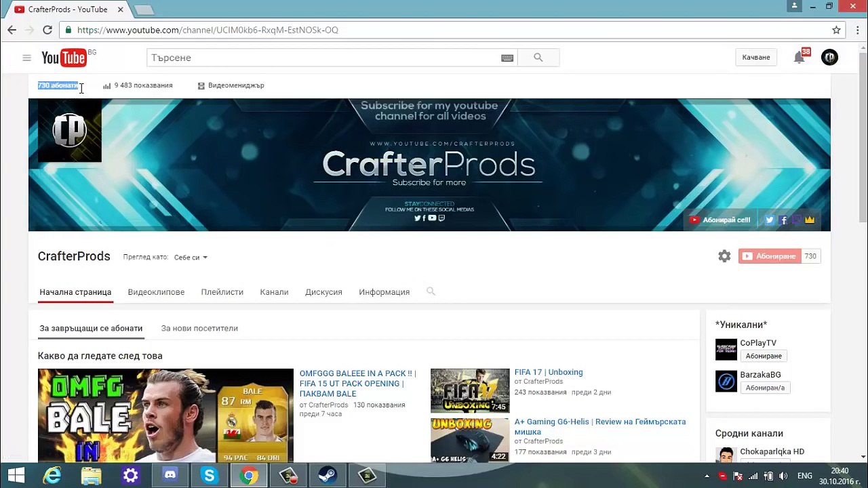The height and width of the screenshot is (488, 868).
Task: Select the 'CrafterProds - YouTube' browser tab
Action: [66, 9]
